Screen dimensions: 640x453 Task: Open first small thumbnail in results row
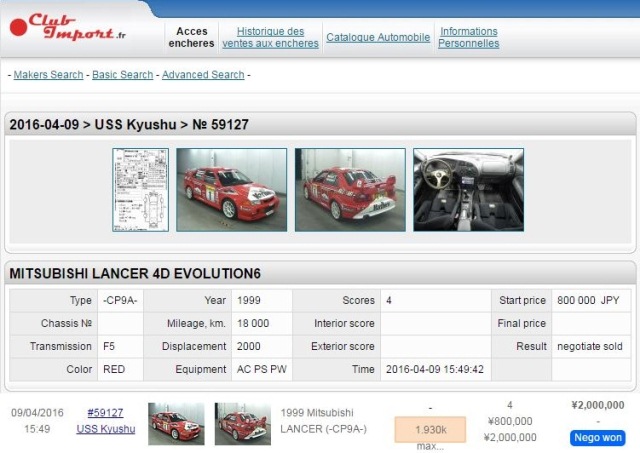(x=176, y=424)
